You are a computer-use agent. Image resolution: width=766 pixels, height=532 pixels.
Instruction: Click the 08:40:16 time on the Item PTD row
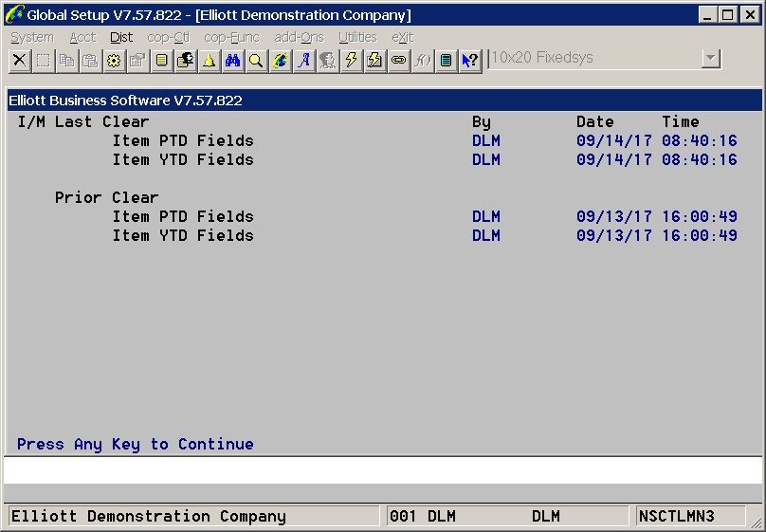click(x=700, y=140)
